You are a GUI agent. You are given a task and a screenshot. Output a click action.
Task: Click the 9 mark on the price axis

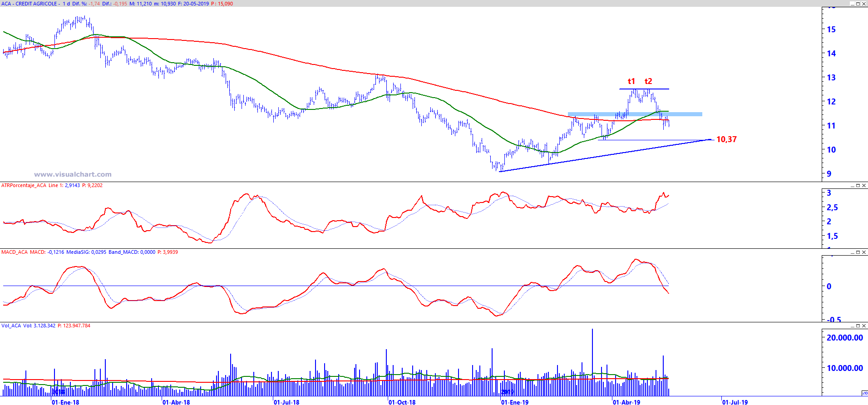pos(829,174)
